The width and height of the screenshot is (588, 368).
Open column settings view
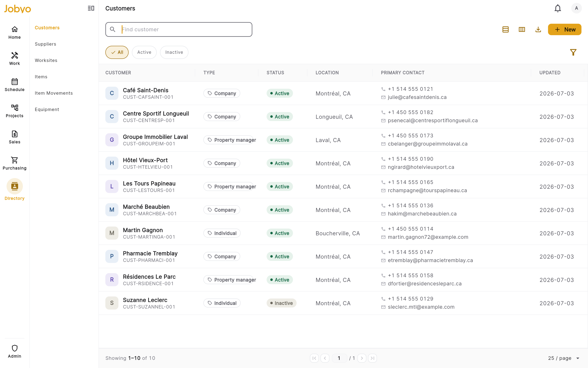point(522,29)
